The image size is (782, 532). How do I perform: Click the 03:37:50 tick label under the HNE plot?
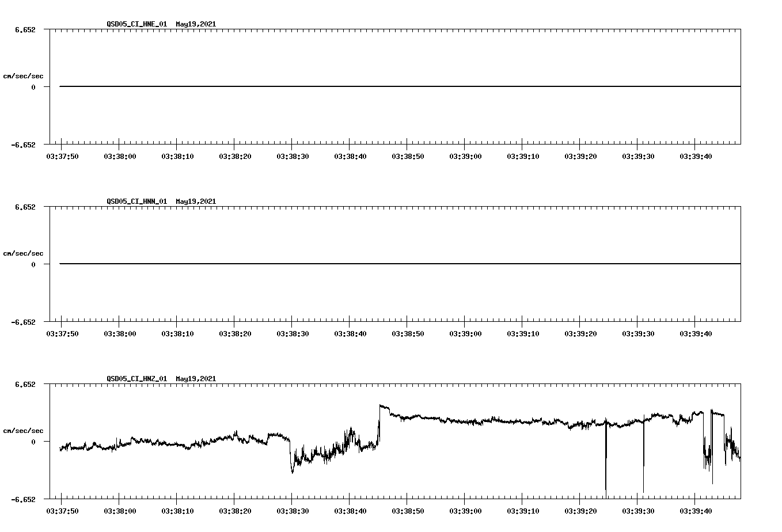click(x=63, y=155)
